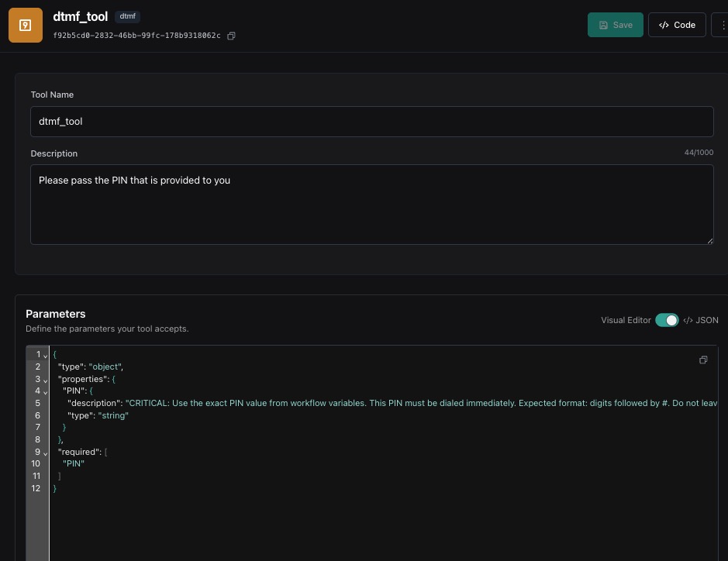The height and width of the screenshot is (561, 728).
Task: Open the Code view
Action: point(676,25)
